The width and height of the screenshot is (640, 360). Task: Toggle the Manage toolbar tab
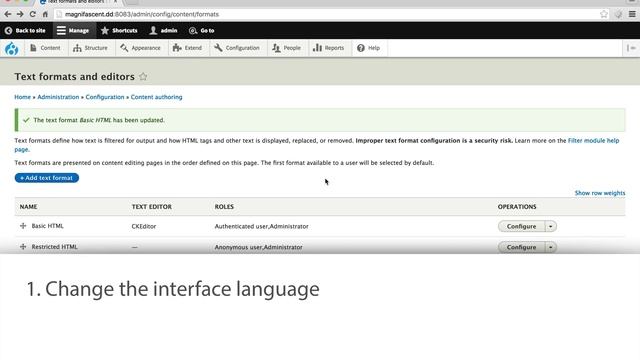73,31
